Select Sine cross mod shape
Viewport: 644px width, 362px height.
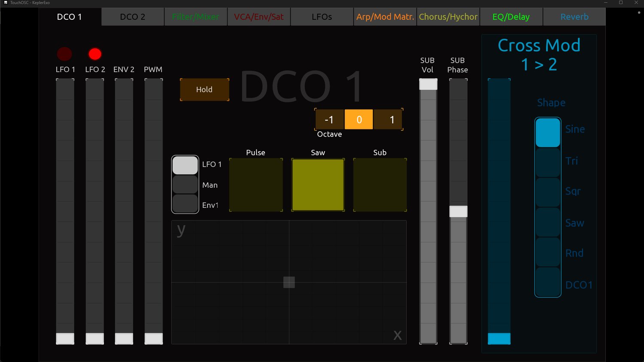(548, 133)
